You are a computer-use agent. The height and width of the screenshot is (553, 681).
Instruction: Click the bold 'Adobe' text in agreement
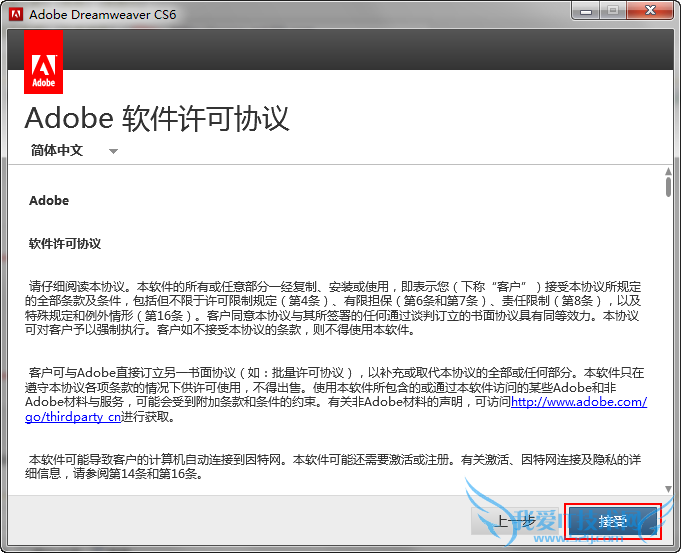point(49,201)
